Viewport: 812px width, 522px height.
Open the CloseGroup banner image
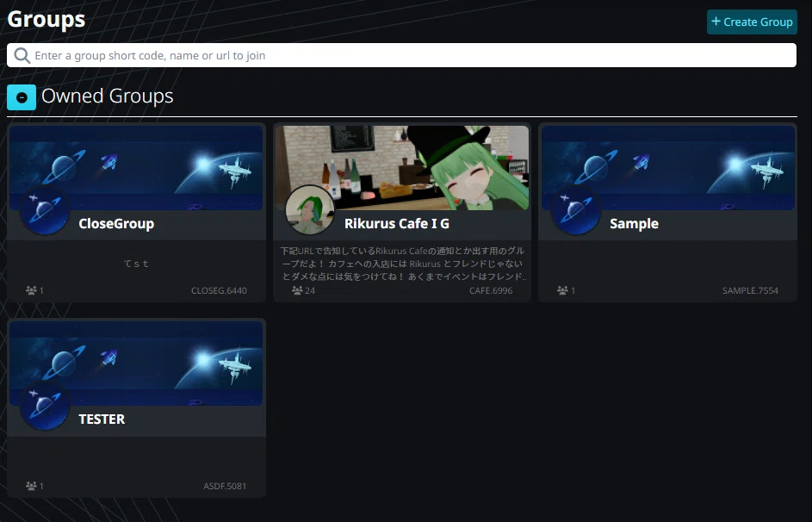136,168
